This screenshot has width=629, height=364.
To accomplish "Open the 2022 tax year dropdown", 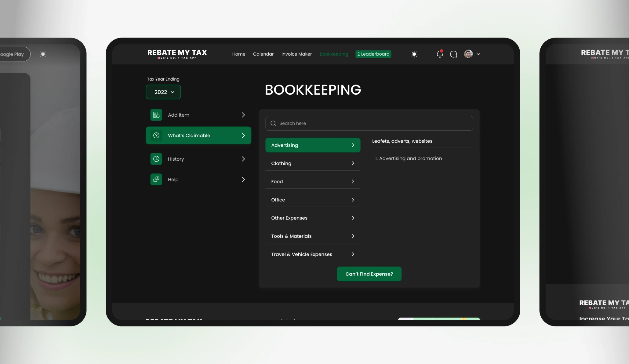I will click(x=163, y=92).
